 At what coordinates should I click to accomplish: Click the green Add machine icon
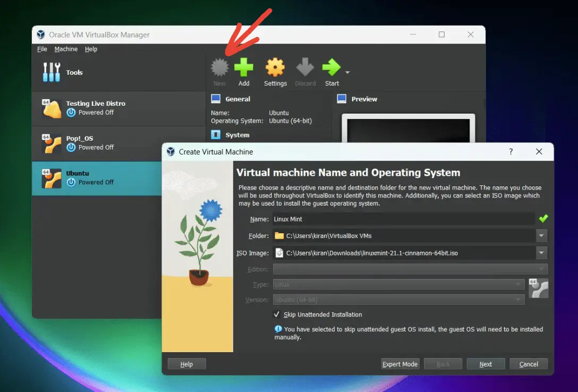[x=244, y=67]
